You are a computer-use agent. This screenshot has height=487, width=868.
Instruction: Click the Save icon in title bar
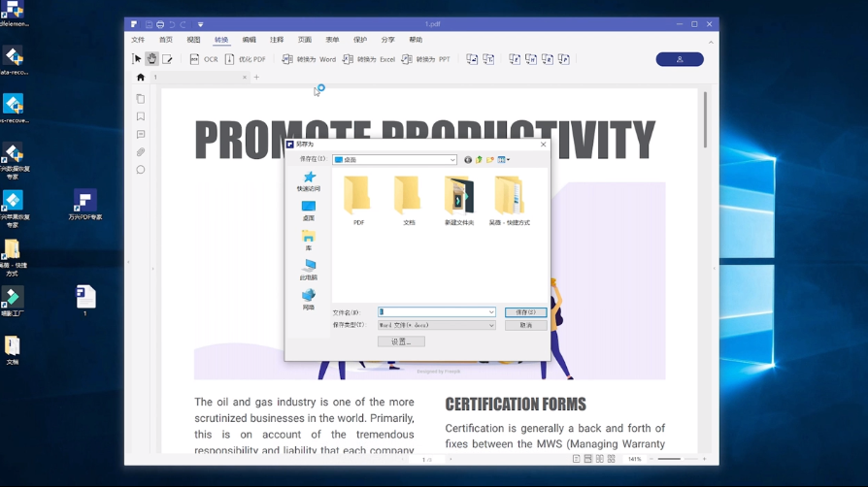(149, 24)
